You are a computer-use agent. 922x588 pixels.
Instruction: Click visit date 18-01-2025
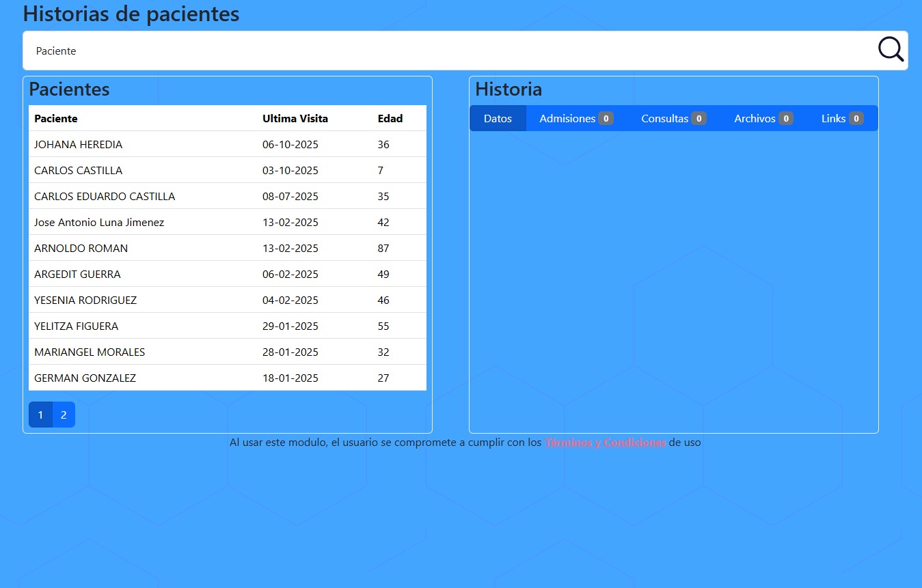(x=290, y=378)
